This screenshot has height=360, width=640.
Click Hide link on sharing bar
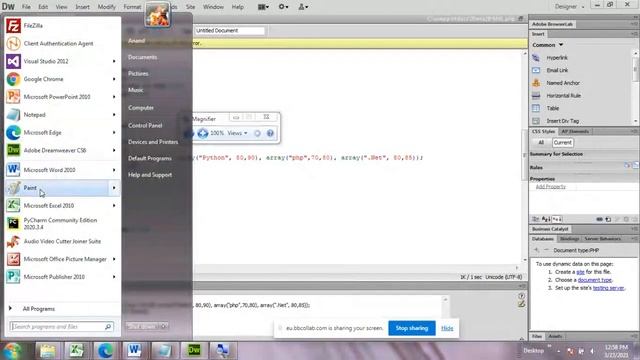447,328
